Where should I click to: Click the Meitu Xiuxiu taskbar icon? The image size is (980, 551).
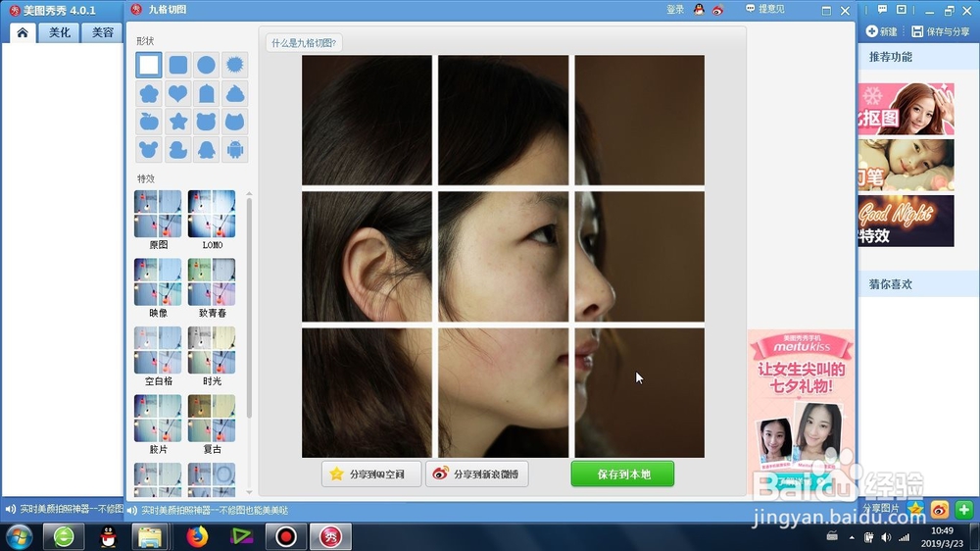pyautogui.click(x=330, y=536)
